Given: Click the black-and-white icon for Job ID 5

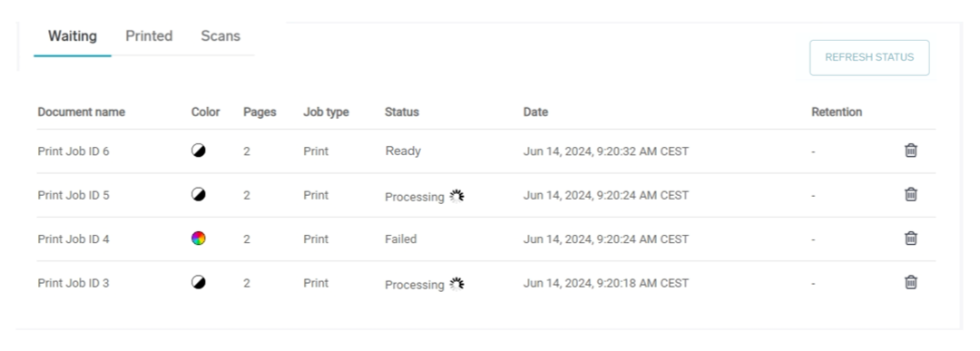Looking at the screenshot, I should [198, 194].
